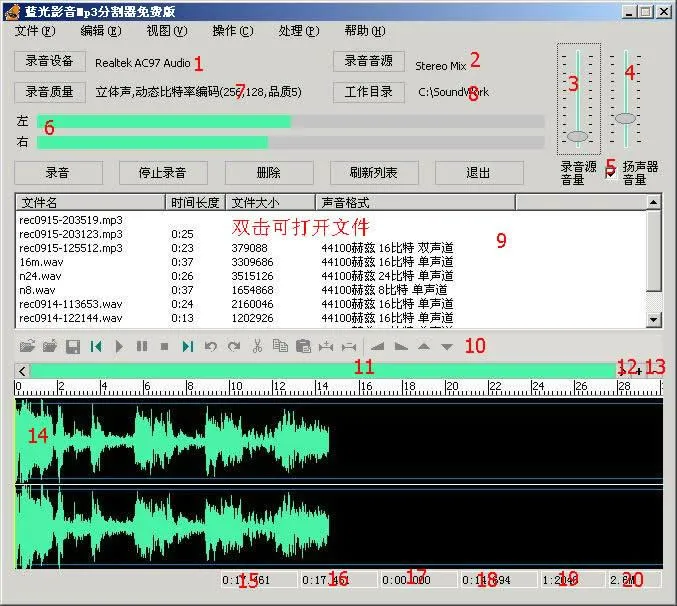
Task: Toggle the speaker volume checkbox
Action: [x=611, y=172]
